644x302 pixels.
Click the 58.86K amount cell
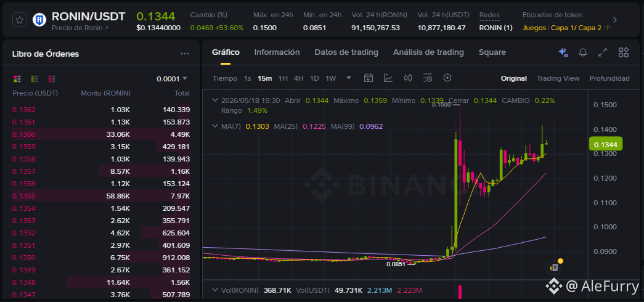[118, 196]
